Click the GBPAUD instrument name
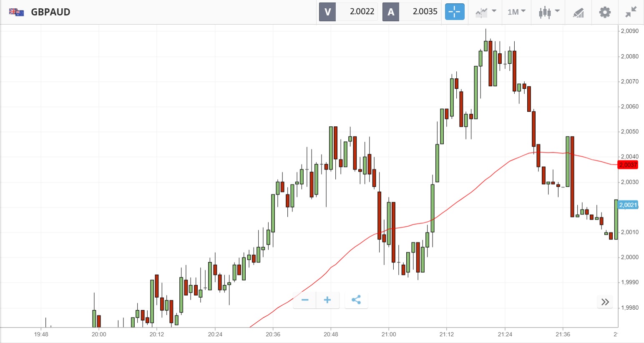Screen dimensions: 644x343 pos(50,12)
